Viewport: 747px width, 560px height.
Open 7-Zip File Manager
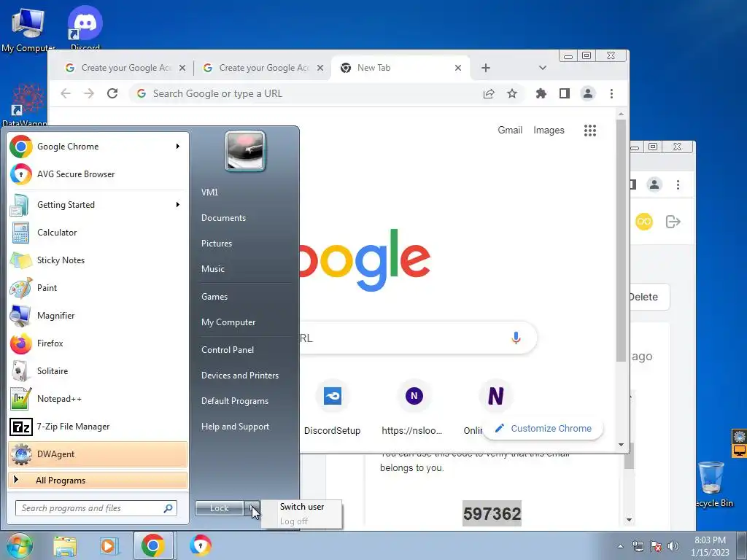coord(98,426)
